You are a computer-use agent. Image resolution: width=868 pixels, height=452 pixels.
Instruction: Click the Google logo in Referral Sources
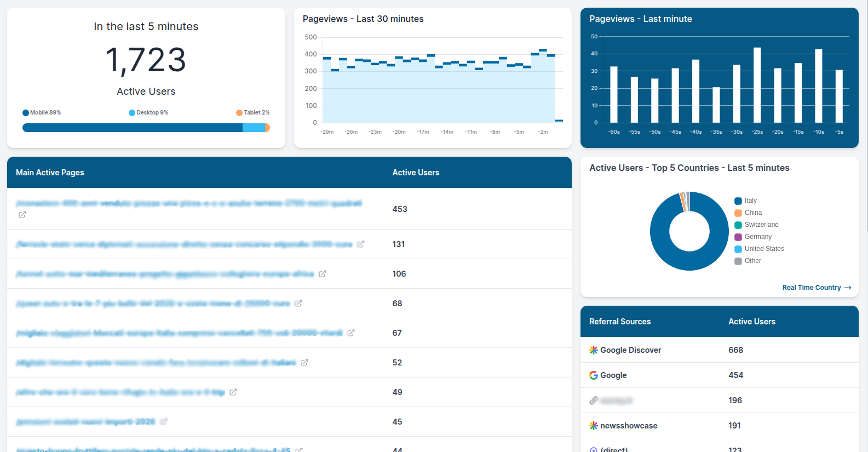pyautogui.click(x=594, y=375)
